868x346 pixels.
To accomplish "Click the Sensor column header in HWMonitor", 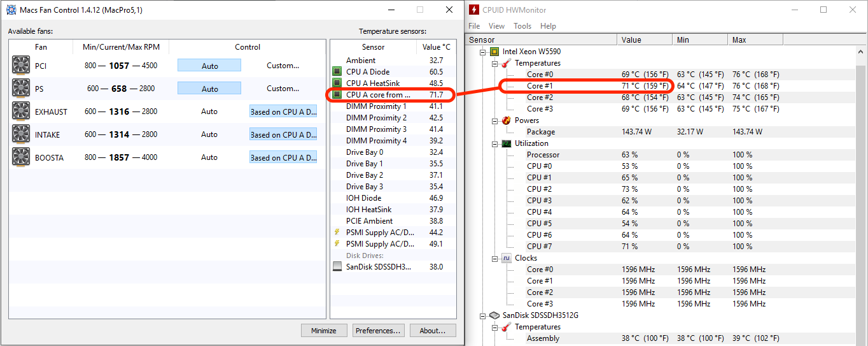I will 542,40.
